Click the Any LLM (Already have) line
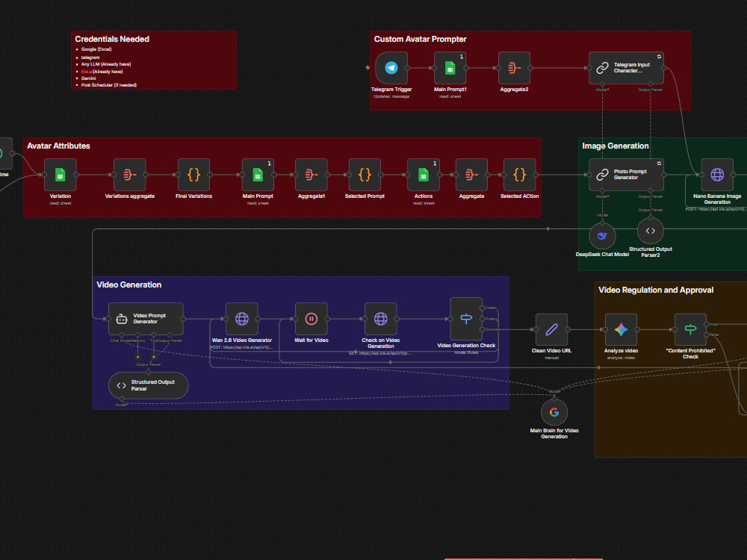 (x=106, y=64)
